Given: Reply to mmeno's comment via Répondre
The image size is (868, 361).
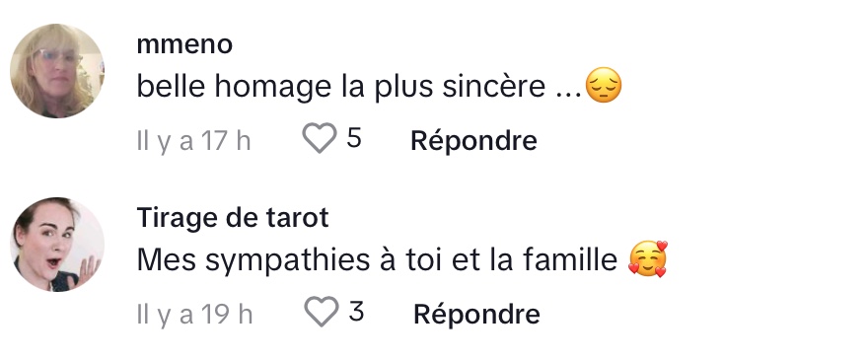Looking at the screenshot, I should 473,141.
